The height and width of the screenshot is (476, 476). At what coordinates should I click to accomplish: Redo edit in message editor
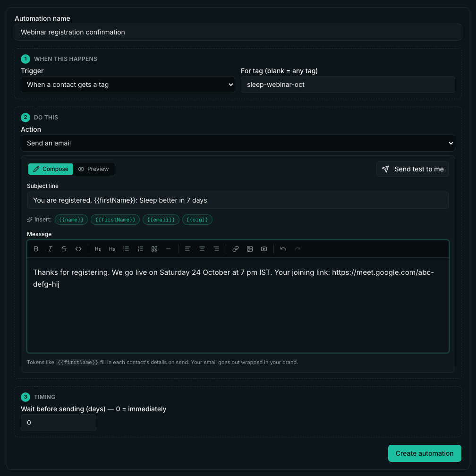297,249
